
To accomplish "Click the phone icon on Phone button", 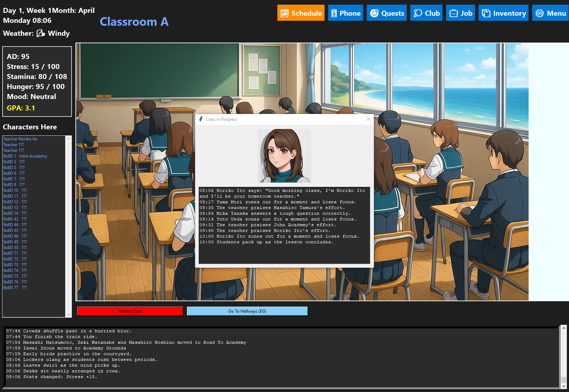I will coord(334,14).
